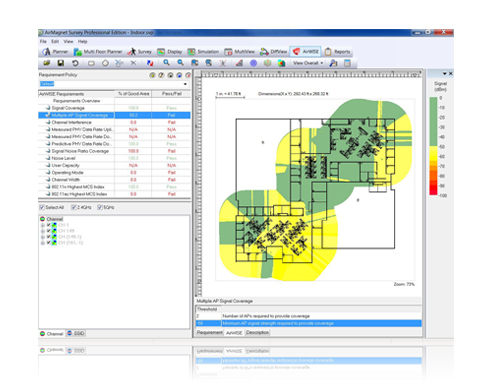The height and width of the screenshot is (385, 488).
Task: Toggle the Select All checkbox
Action: click(42, 207)
